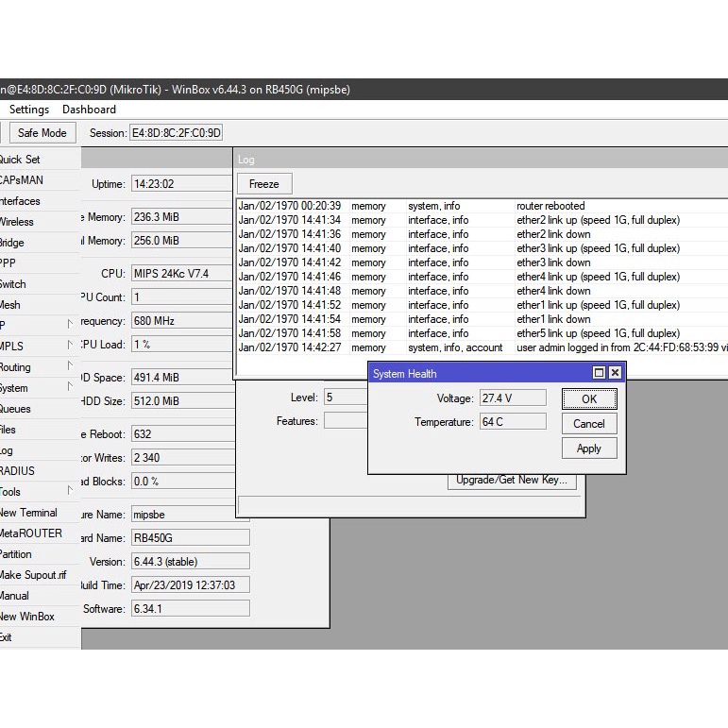Toggle Safe Mode button
This screenshot has width=728, height=728.
[x=42, y=133]
